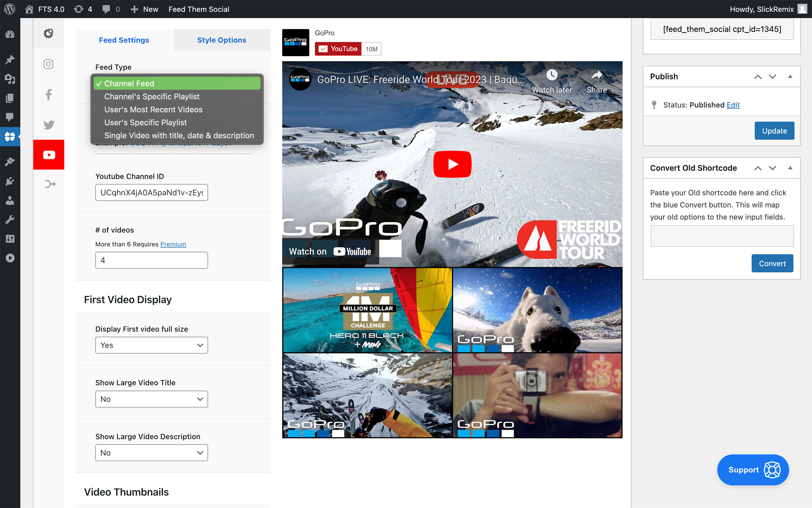The width and height of the screenshot is (812, 508).
Task: Choose User's Most Recent Videos option
Action: pos(177,110)
